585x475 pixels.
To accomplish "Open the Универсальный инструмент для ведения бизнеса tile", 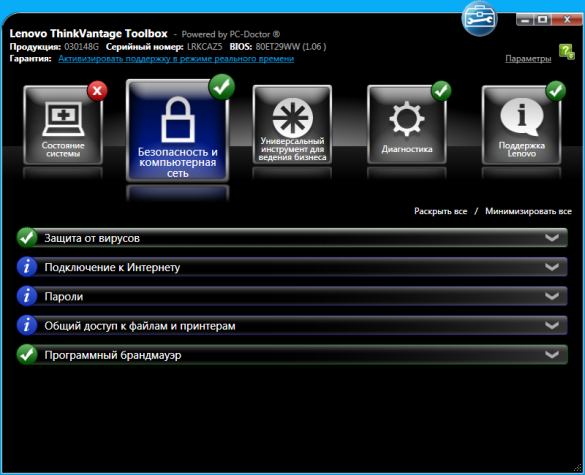I will click(292, 125).
